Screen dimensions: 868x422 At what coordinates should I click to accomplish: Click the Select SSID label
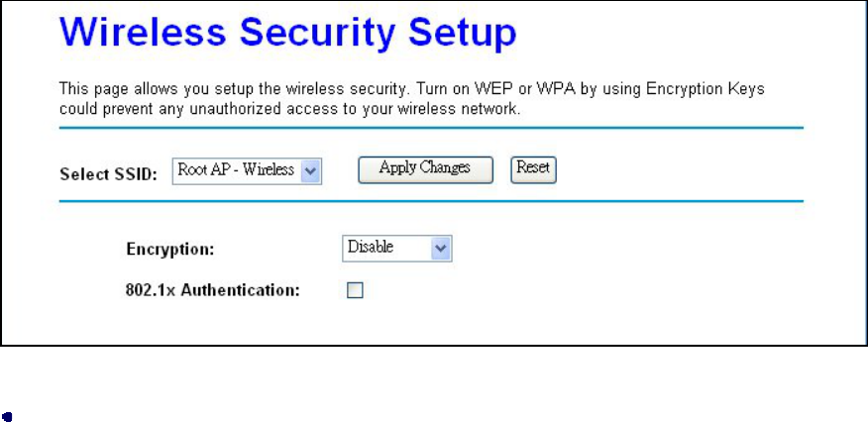point(110,173)
